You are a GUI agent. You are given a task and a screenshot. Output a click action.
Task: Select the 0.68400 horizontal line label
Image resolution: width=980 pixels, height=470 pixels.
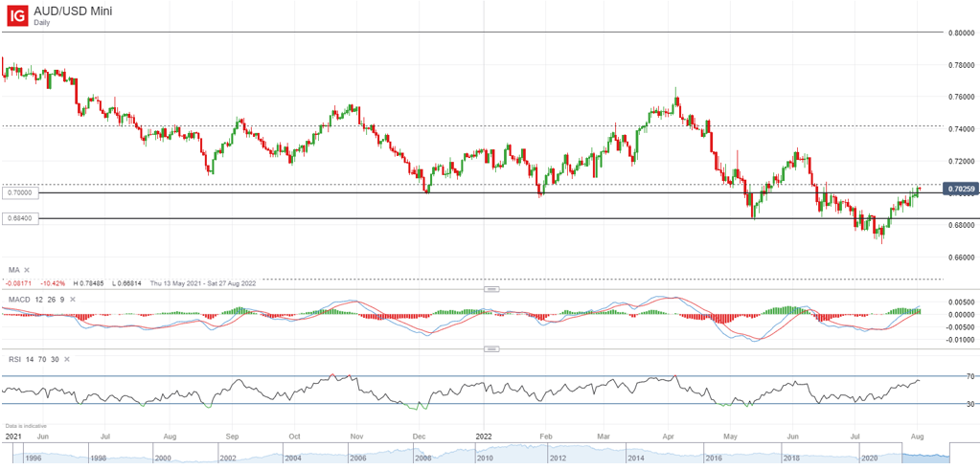point(21,218)
